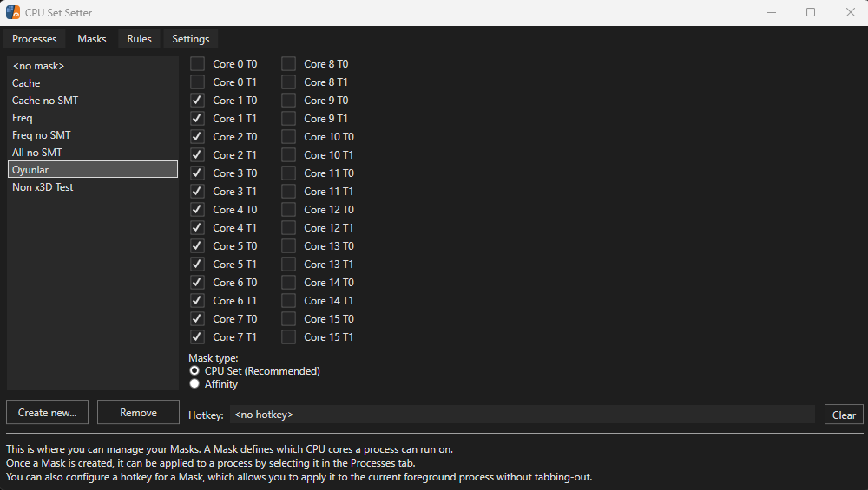Uncheck Core 6 T0
868x490 pixels.
coord(197,283)
